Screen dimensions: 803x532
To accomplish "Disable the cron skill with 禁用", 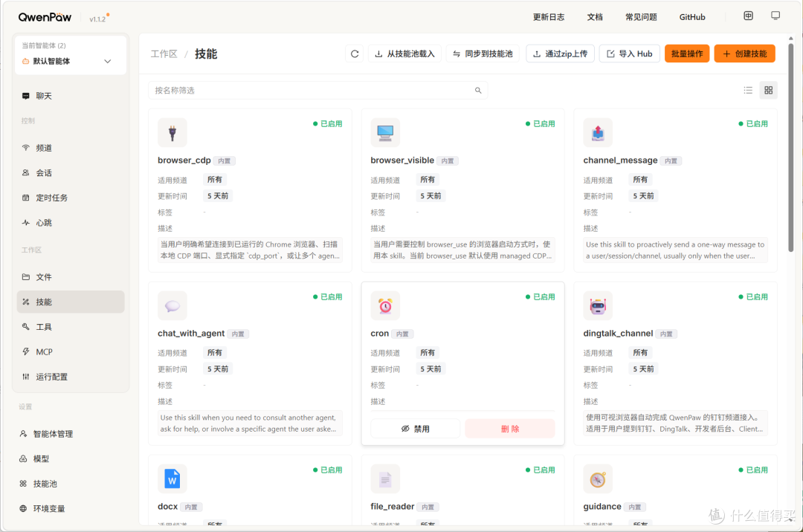I will 416,429.
